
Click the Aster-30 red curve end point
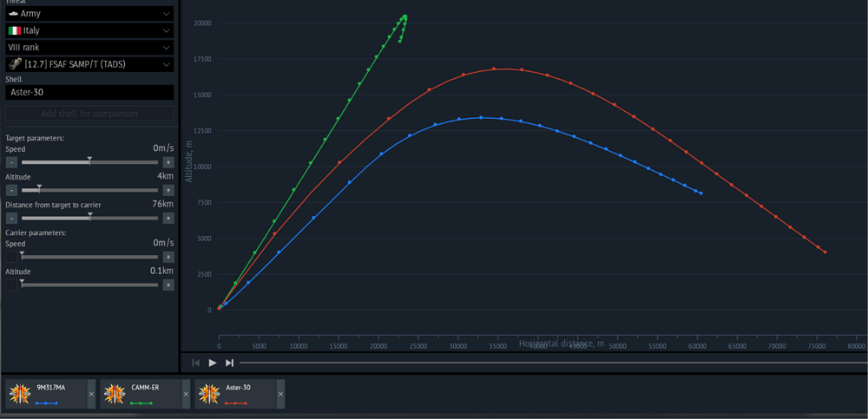click(x=825, y=252)
